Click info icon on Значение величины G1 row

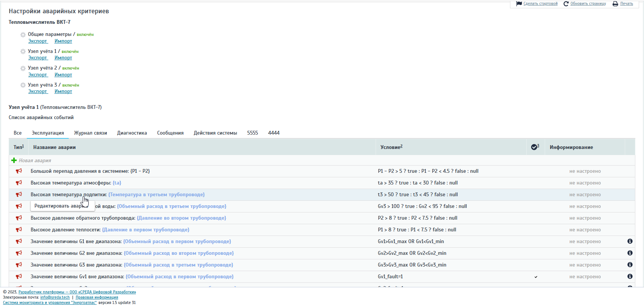(x=630, y=241)
